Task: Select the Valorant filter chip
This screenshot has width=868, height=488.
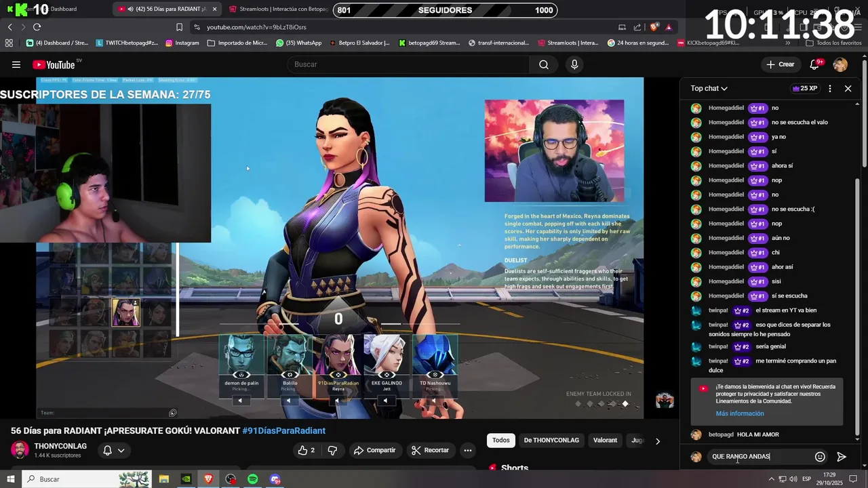Action: (605, 441)
